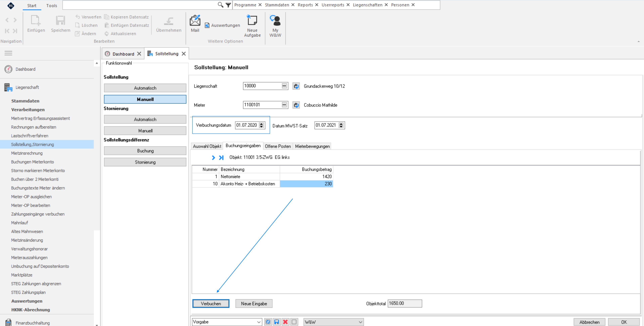Screen dimensions: 644x326
Task: Go to next object arrow
Action: (213, 158)
